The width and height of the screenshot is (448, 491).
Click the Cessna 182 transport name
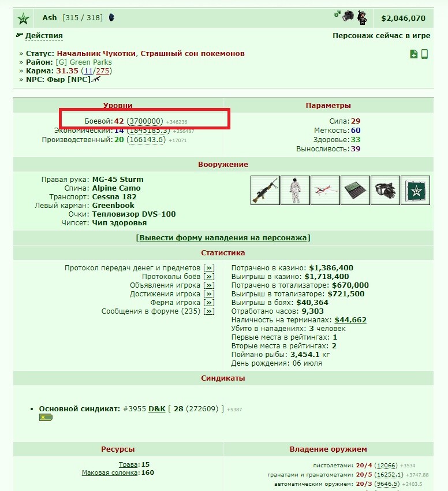click(x=114, y=197)
